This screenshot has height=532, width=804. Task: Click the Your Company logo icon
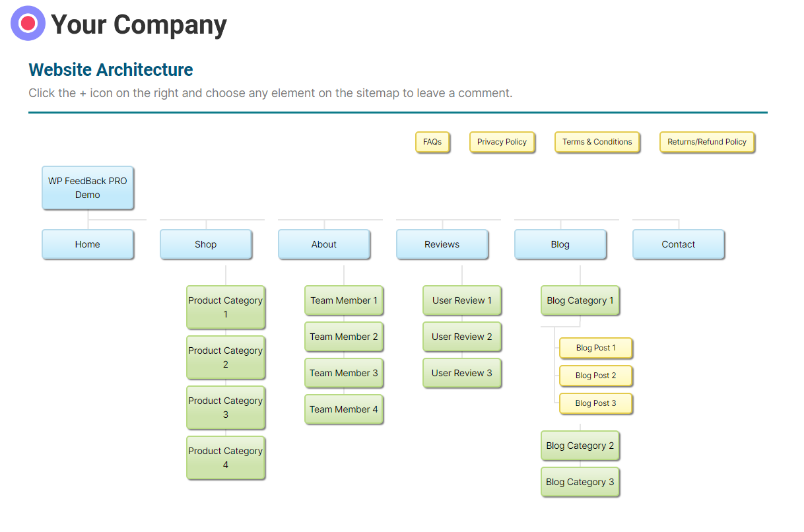pos(28,24)
